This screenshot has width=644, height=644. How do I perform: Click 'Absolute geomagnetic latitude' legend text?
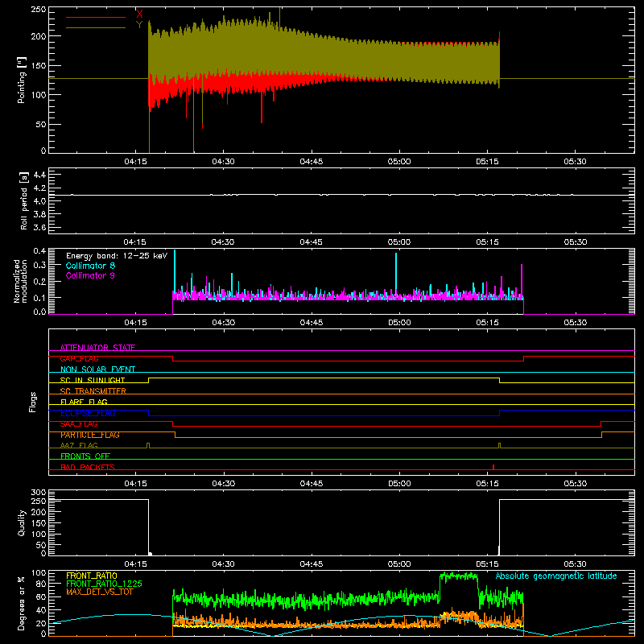556,576
